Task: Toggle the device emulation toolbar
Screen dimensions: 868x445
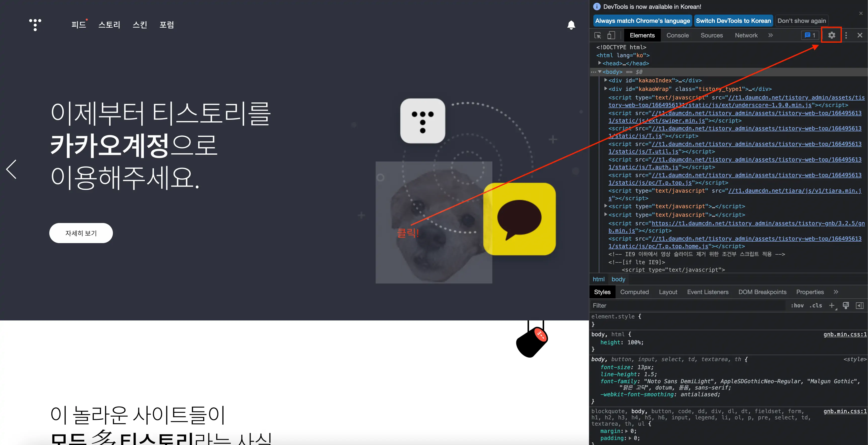Action: (612, 35)
